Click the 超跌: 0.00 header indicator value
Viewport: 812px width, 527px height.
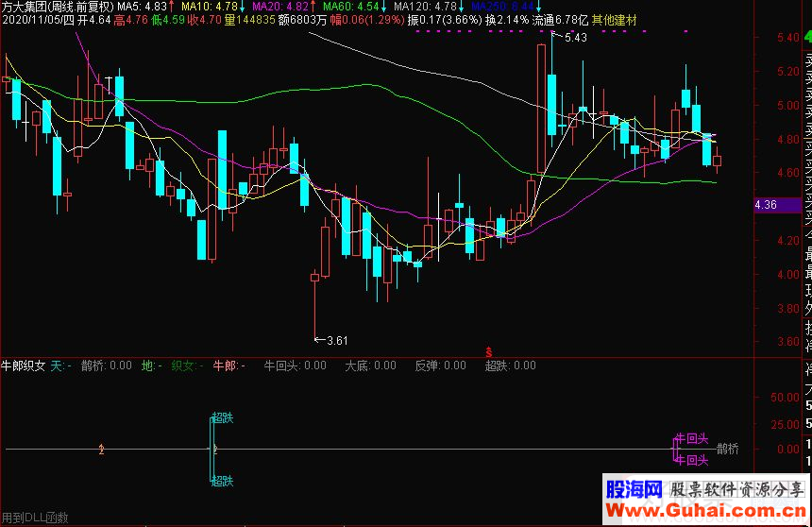pyautogui.click(x=510, y=365)
